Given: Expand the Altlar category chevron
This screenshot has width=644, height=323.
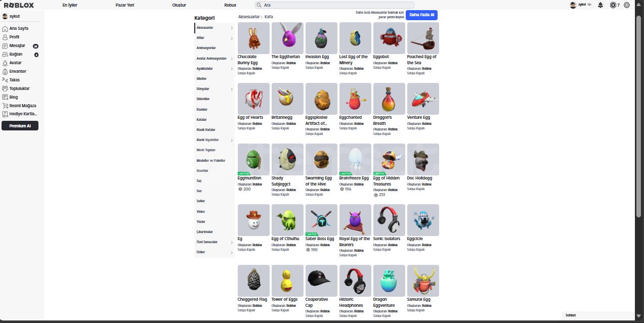Looking at the screenshot, I should click(x=232, y=38).
